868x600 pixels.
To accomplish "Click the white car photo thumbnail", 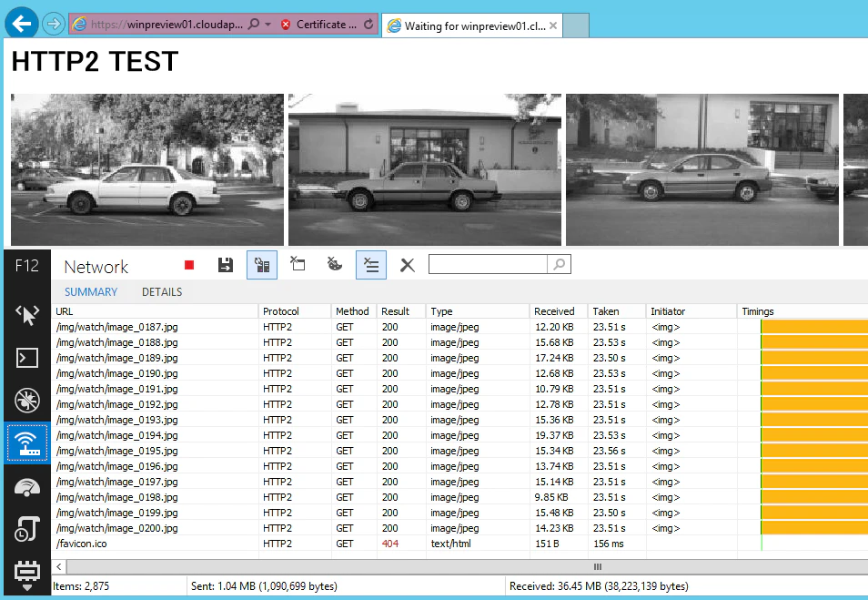I will [147, 169].
